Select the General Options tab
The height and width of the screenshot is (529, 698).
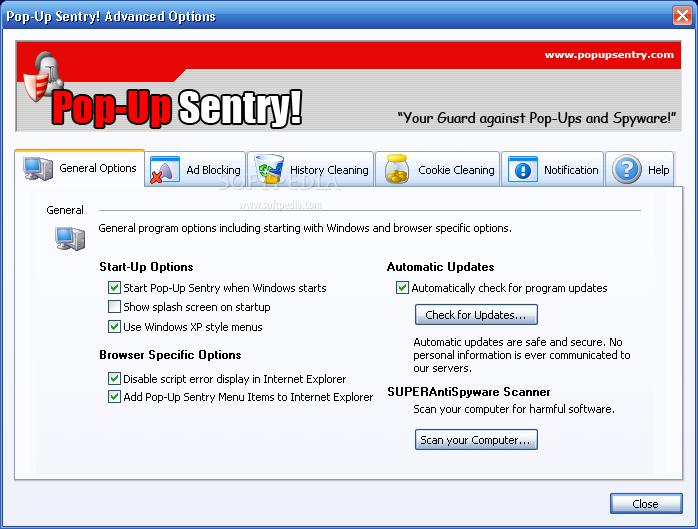click(80, 168)
